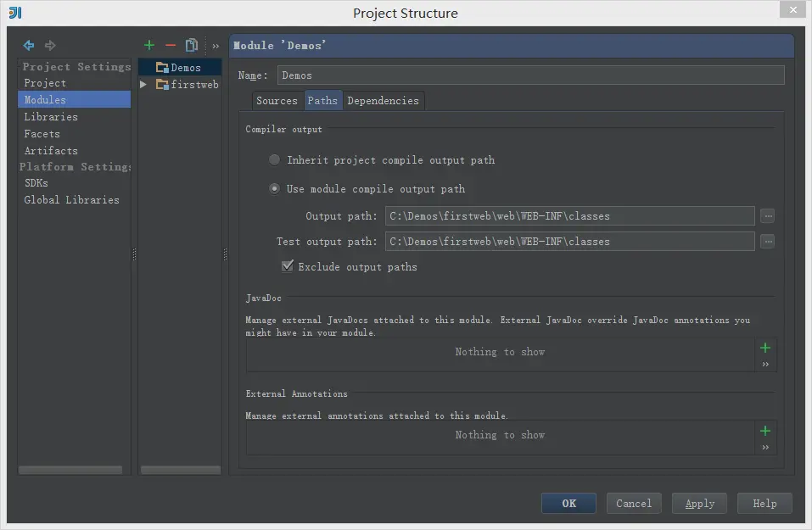Add external JavaDoc with green plus
The width and height of the screenshot is (812, 530).
(765, 348)
